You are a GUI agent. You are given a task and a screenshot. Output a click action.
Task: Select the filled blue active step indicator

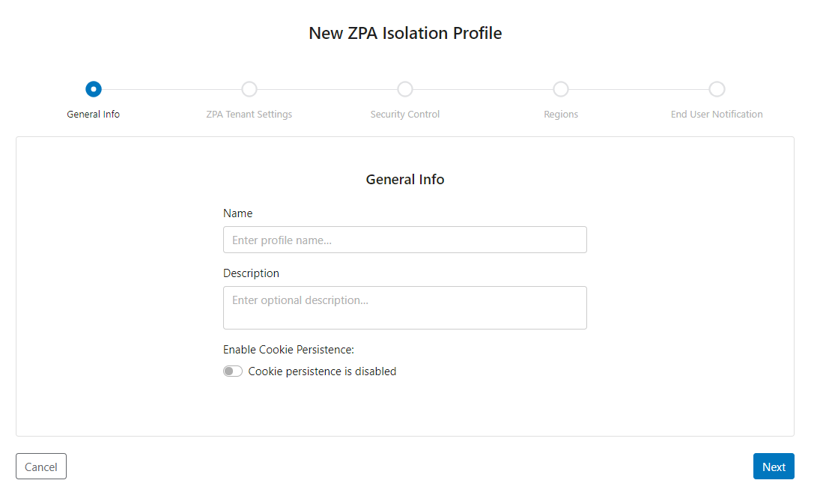[93, 88]
